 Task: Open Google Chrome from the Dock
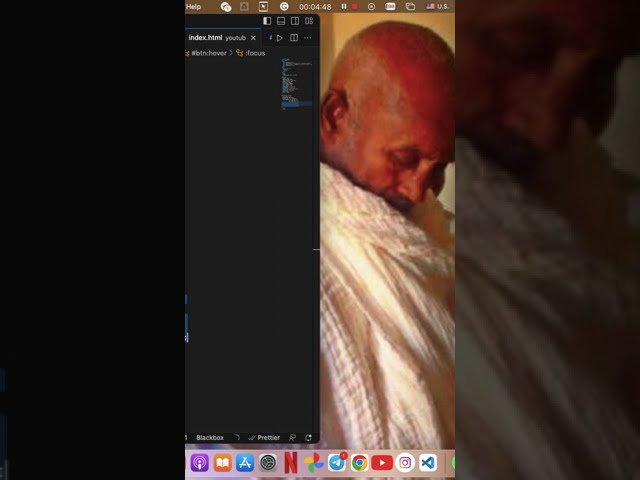359,463
